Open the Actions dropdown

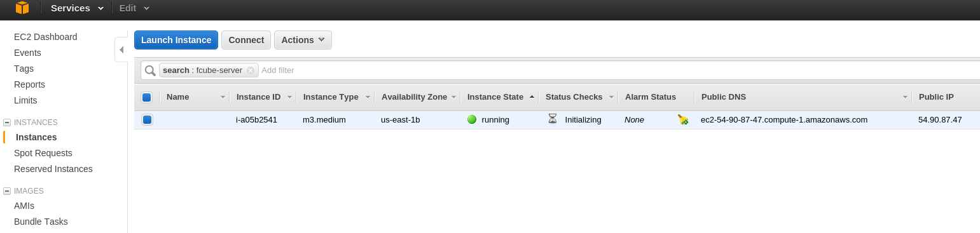pyautogui.click(x=303, y=40)
